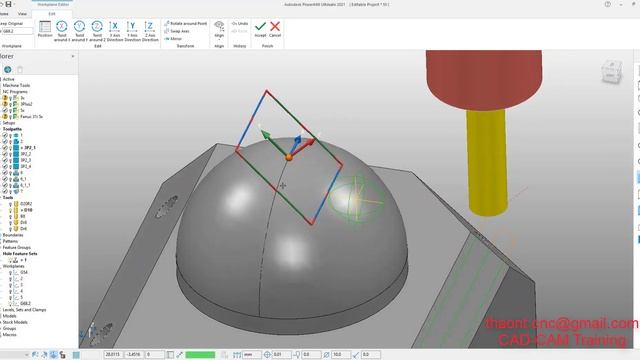Click the Save icon in title bar
The image size is (640, 360).
pyautogui.click(x=8, y=4)
